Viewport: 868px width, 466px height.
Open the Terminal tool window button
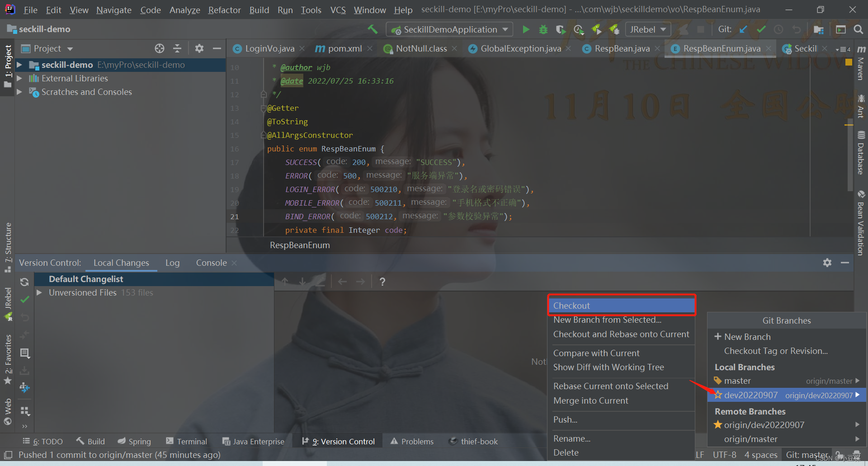(186, 442)
